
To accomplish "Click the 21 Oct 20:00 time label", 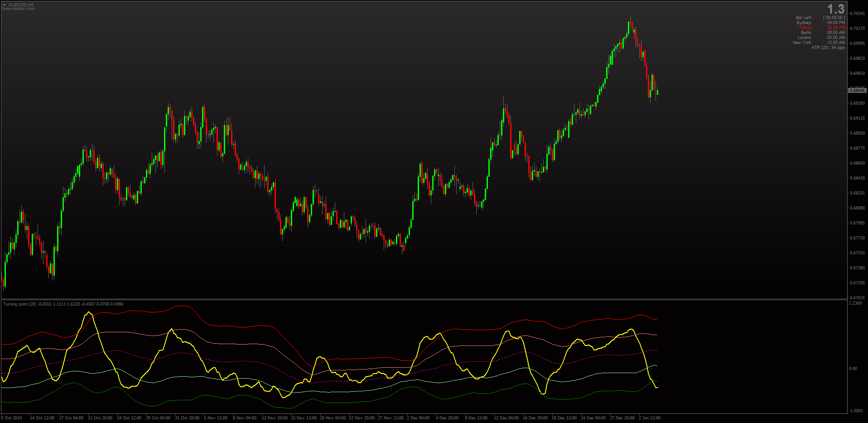I will tap(100, 418).
